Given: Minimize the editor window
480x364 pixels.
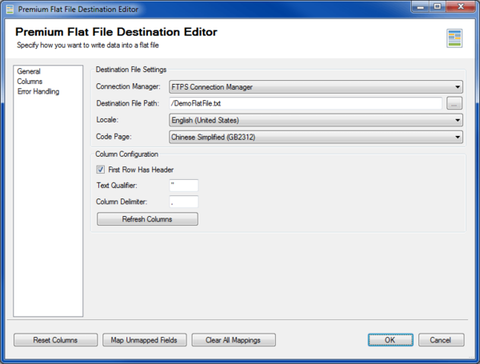Looking at the screenshot, I should [420, 7].
